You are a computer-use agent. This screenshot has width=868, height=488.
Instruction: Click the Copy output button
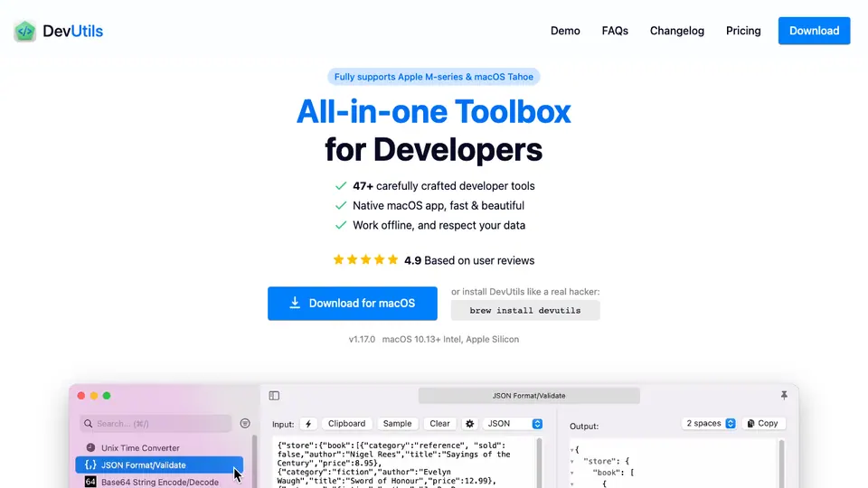point(763,423)
